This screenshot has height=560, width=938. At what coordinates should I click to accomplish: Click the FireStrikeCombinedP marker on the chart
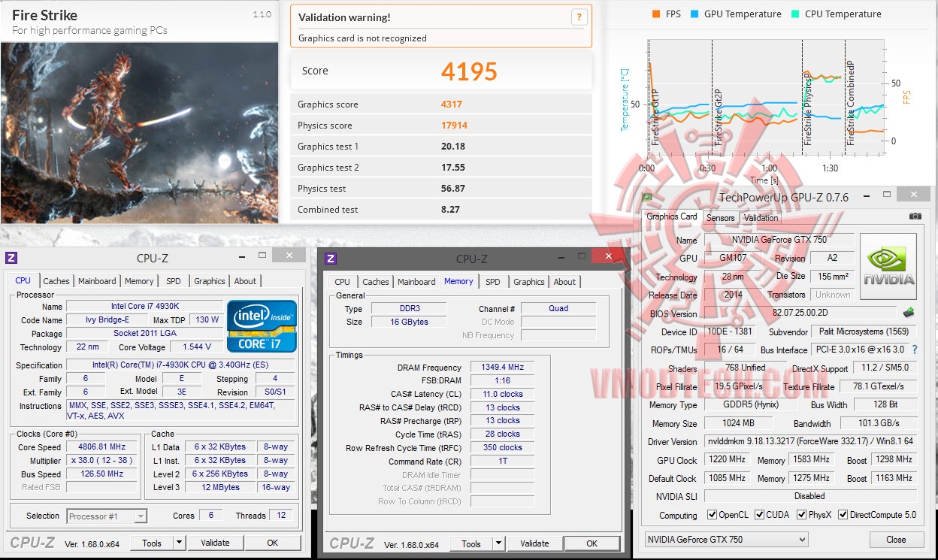click(x=850, y=103)
